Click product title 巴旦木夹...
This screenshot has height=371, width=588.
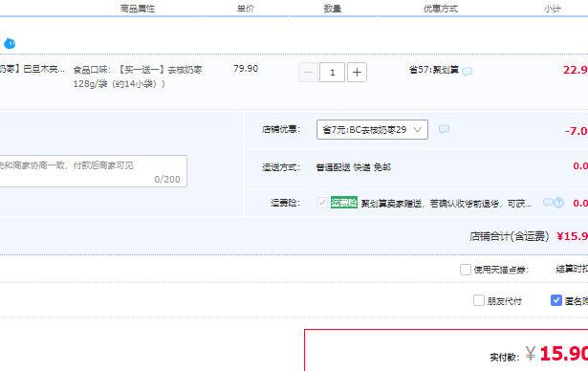[33, 70]
